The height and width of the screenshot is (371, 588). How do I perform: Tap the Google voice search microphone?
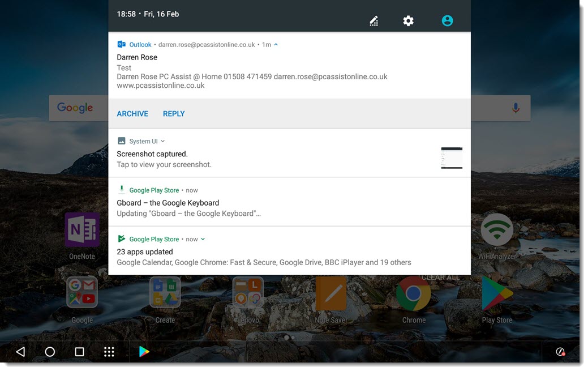516,107
